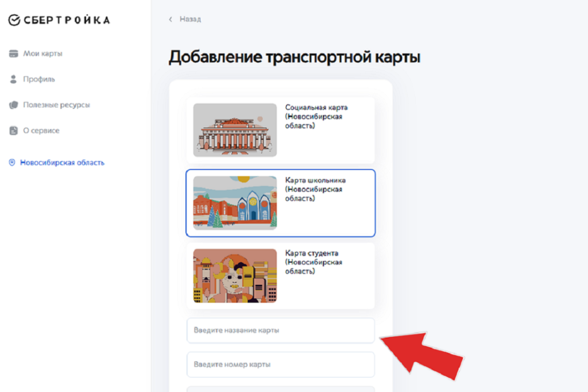Image resolution: width=588 pixels, height=392 pixels.
Task: Click the icon beside Полезные ресурсы
Action: tap(14, 105)
